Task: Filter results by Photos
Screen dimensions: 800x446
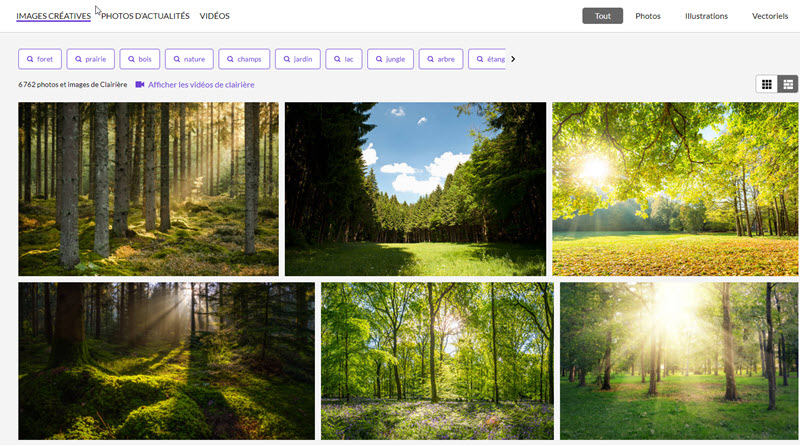Action: click(647, 16)
